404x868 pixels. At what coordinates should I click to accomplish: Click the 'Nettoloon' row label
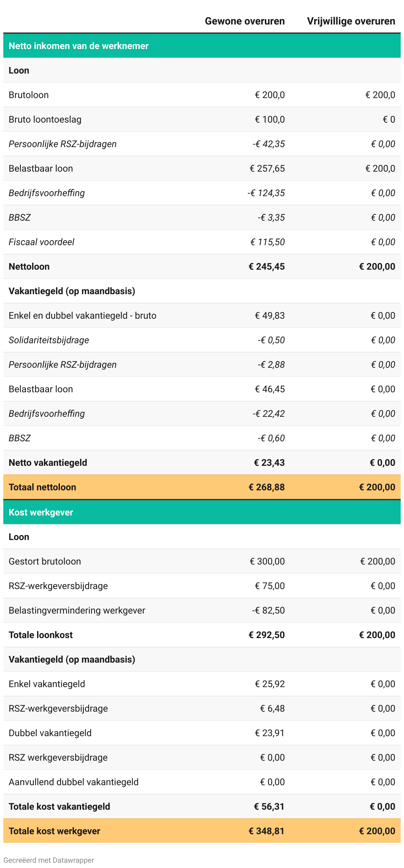(29, 267)
